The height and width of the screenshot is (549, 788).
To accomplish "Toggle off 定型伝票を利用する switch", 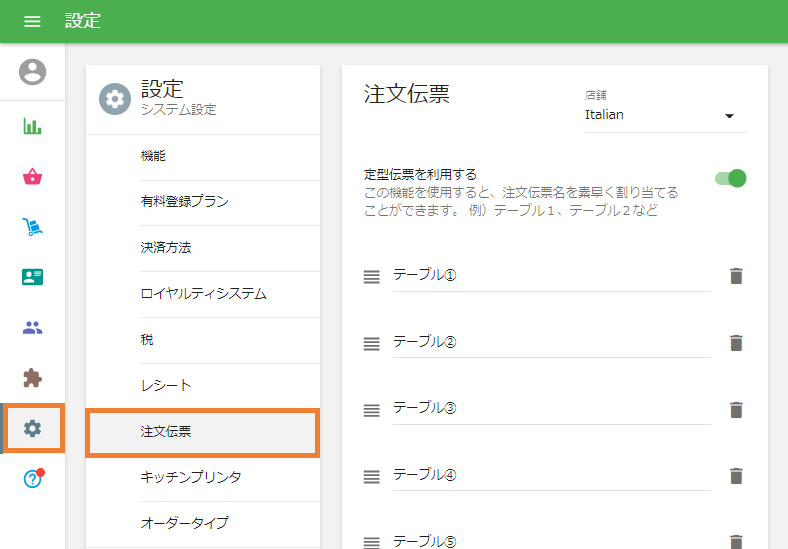I will pyautogui.click(x=731, y=178).
